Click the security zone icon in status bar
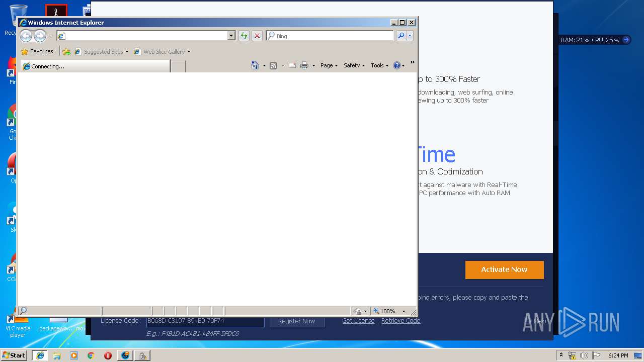This screenshot has height=362, width=644. click(357, 311)
